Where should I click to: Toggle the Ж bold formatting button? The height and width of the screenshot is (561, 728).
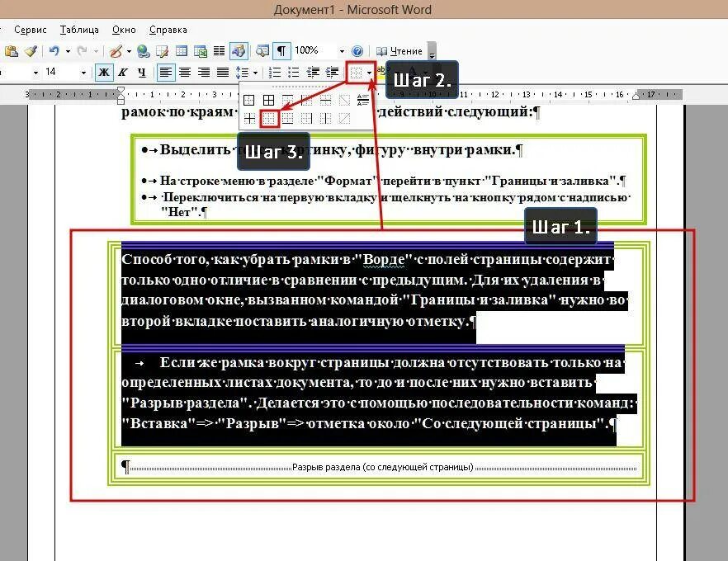tap(106, 72)
